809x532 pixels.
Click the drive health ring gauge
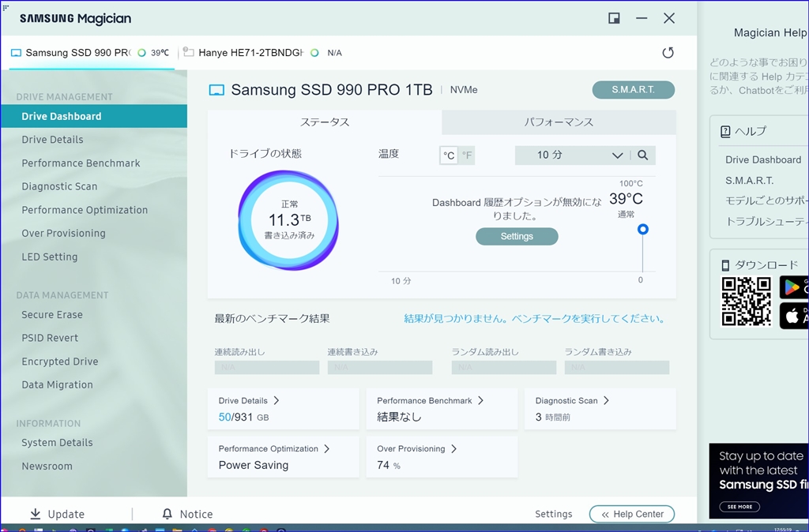tap(288, 221)
